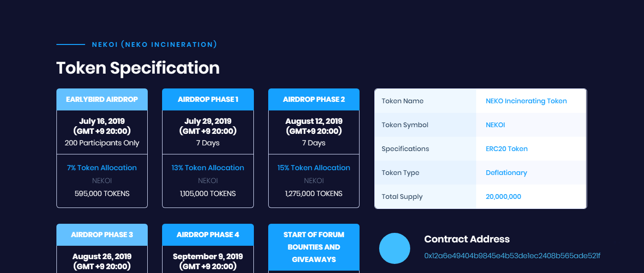The image size is (644, 273).
Task: Click NEKO Incinerating Token value
Action: click(526, 101)
